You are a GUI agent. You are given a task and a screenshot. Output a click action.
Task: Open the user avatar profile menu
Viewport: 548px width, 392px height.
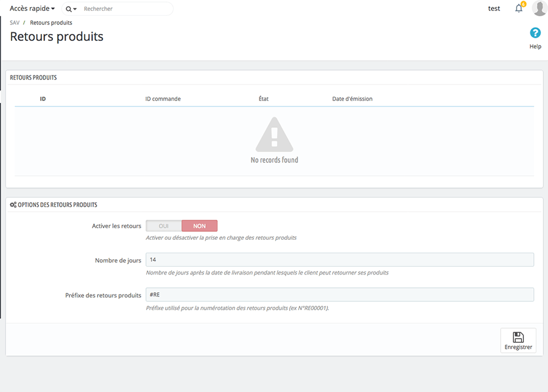coord(539,9)
